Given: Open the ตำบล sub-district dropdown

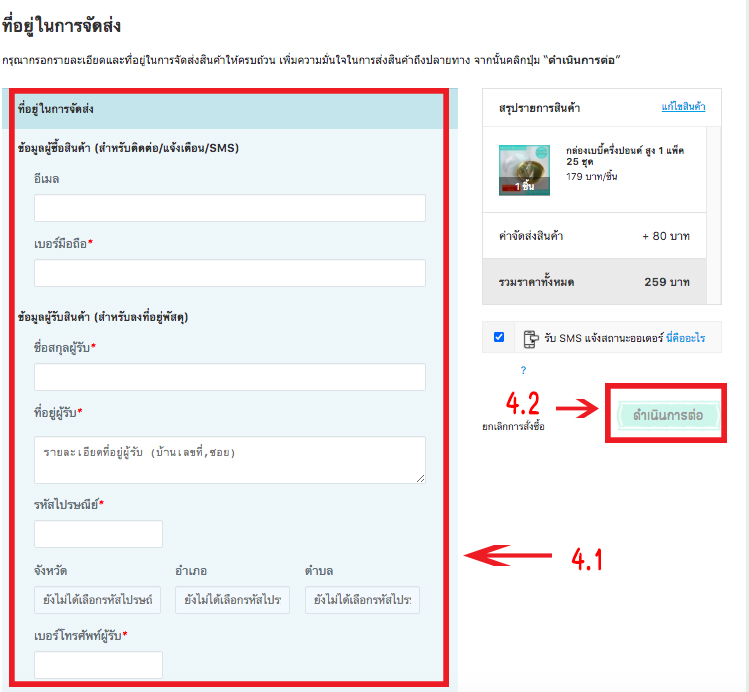Looking at the screenshot, I should click(x=362, y=601).
